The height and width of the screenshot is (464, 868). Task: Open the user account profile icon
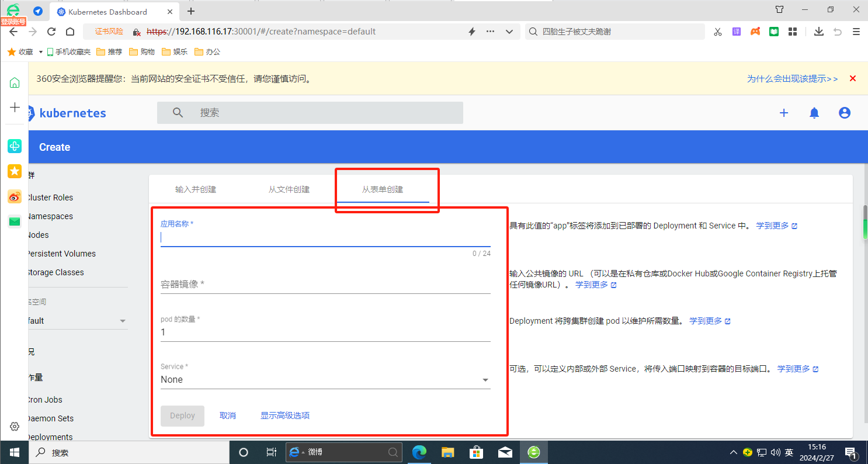[845, 113]
